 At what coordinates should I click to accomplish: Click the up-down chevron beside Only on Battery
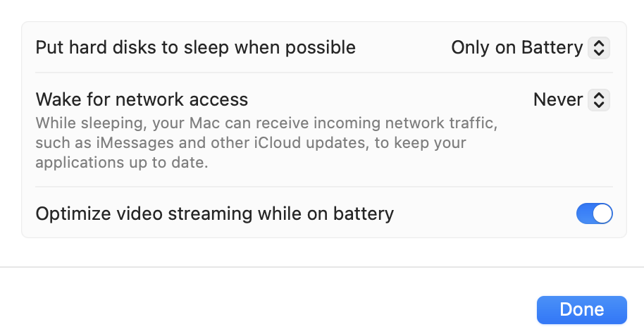[x=598, y=48]
